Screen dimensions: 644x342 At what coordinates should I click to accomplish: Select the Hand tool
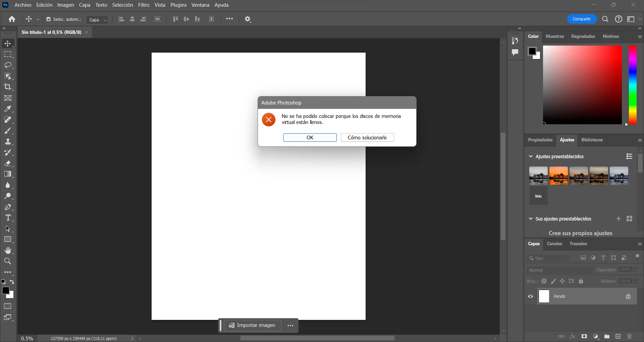point(8,251)
